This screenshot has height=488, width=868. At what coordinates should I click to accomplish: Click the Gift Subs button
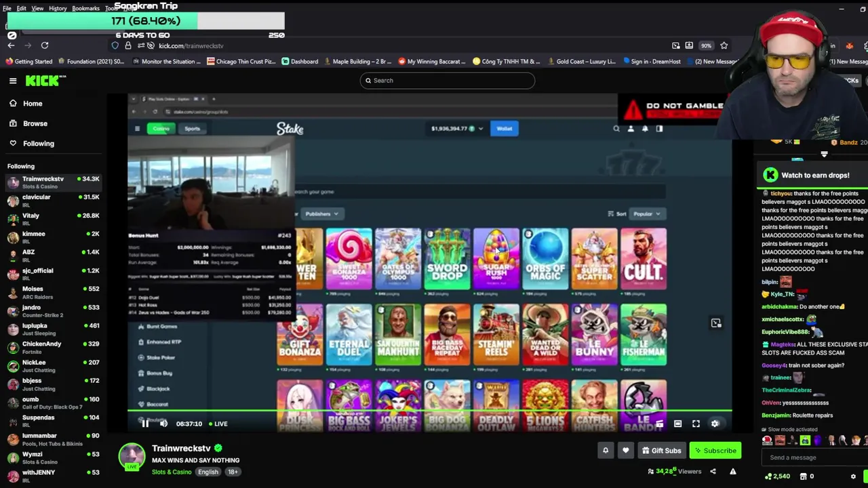661,450
